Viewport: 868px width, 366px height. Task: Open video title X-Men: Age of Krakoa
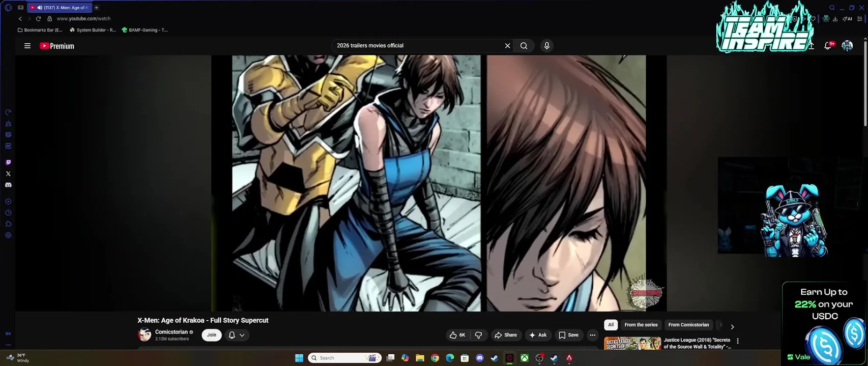click(x=203, y=320)
